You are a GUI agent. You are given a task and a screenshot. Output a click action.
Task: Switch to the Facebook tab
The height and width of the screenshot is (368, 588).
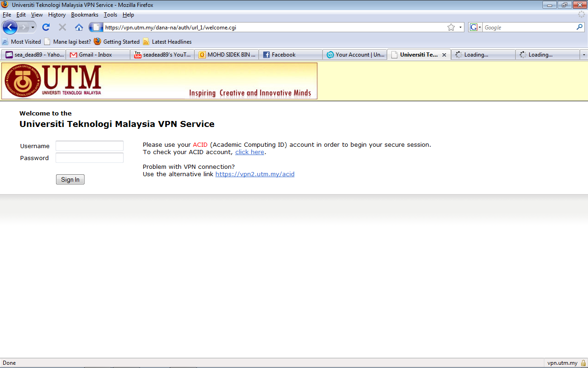[x=291, y=55]
